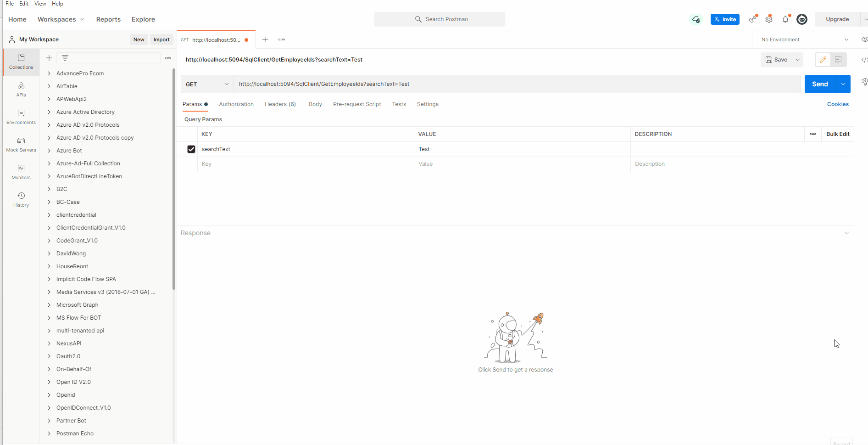Go to the Explore page
Screen dimensions: 868x445
coord(143,19)
